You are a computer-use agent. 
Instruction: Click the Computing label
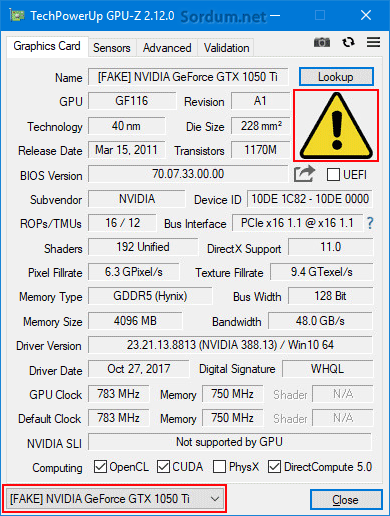point(57,468)
